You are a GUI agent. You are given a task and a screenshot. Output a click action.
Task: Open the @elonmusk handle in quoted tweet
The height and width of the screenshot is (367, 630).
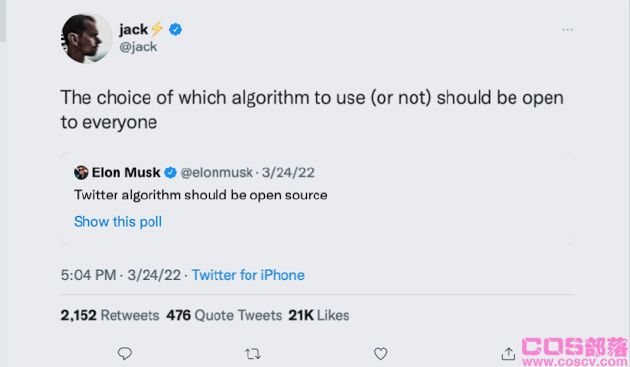(217, 172)
